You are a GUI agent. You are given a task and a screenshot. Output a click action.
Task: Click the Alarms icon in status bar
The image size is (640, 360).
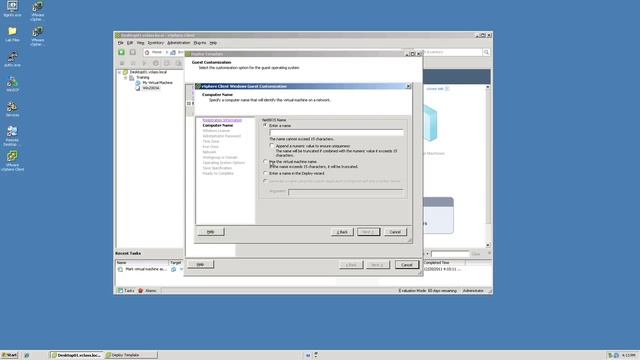click(x=140, y=291)
